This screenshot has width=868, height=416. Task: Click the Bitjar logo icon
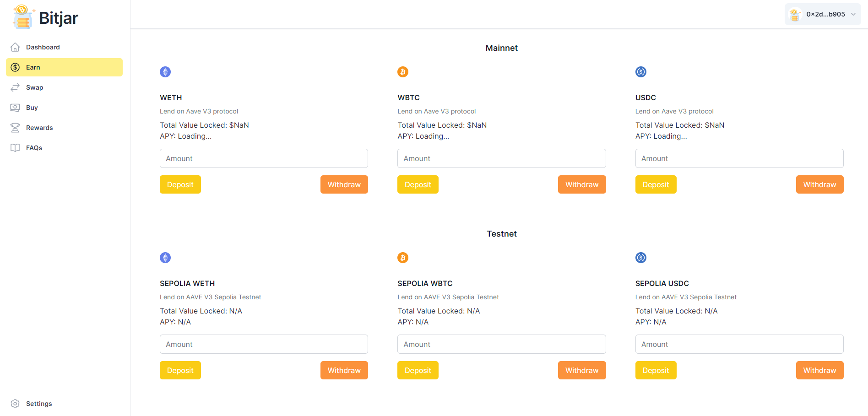(23, 17)
